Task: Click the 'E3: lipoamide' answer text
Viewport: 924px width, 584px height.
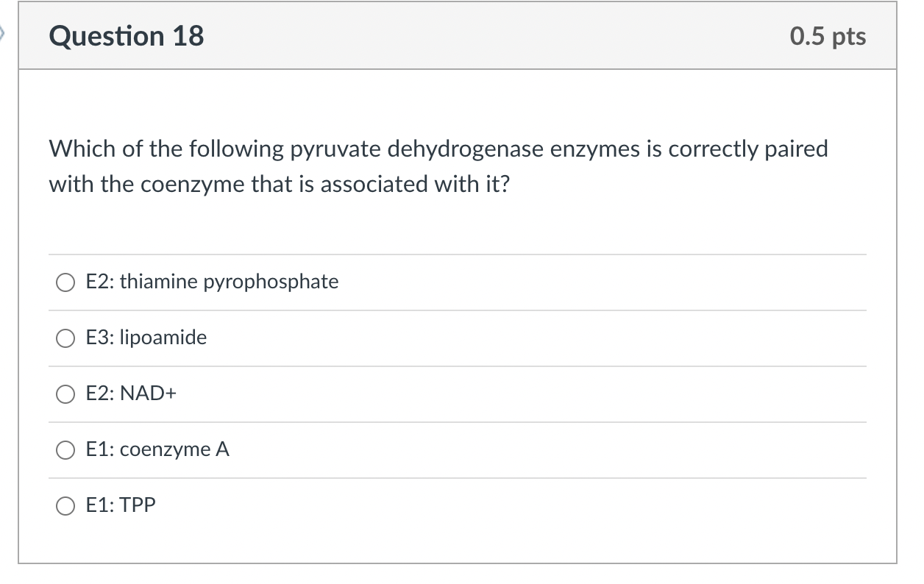Action: 146,338
